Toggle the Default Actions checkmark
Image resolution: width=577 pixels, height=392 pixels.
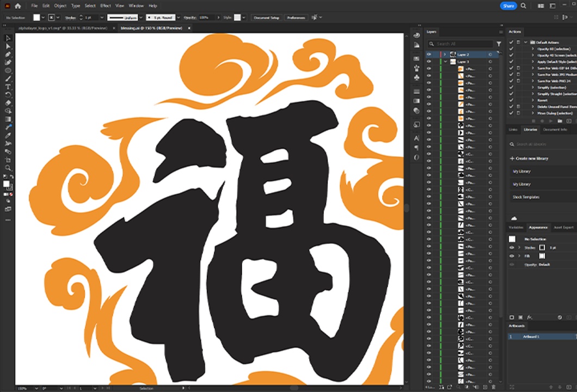click(511, 42)
